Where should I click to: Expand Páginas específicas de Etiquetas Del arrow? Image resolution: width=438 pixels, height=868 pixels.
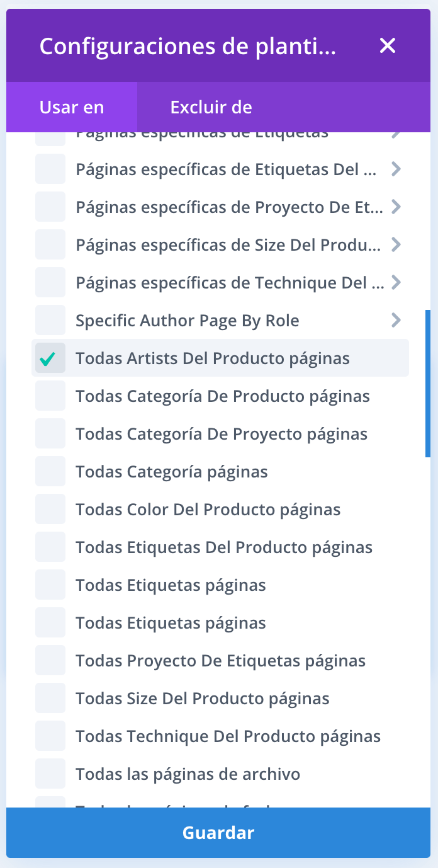pyautogui.click(x=396, y=169)
